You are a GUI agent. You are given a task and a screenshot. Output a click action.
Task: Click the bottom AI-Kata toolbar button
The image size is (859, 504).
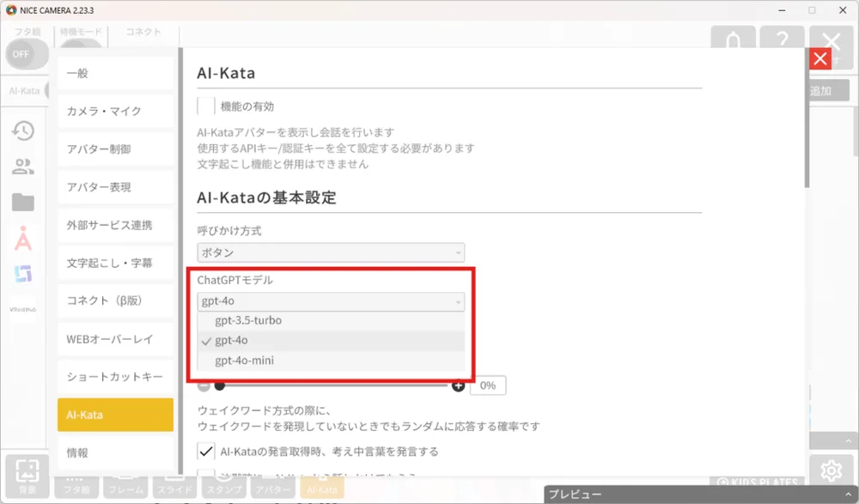pos(322,487)
